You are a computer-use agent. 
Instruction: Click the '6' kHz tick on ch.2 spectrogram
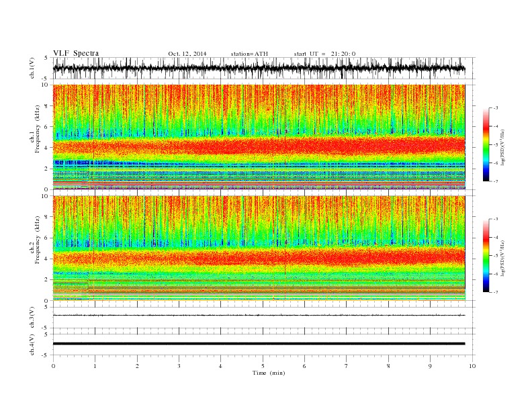pyautogui.click(x=48, y=238)
